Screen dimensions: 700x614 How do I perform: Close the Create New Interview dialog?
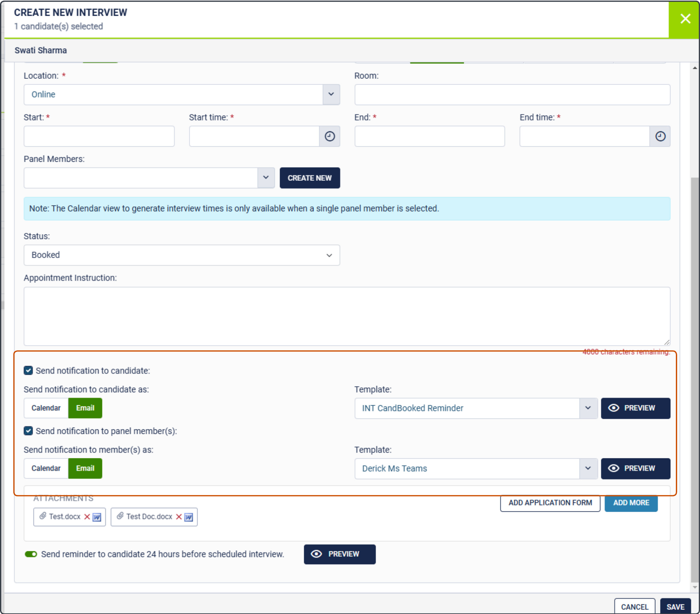coord(685,18)
